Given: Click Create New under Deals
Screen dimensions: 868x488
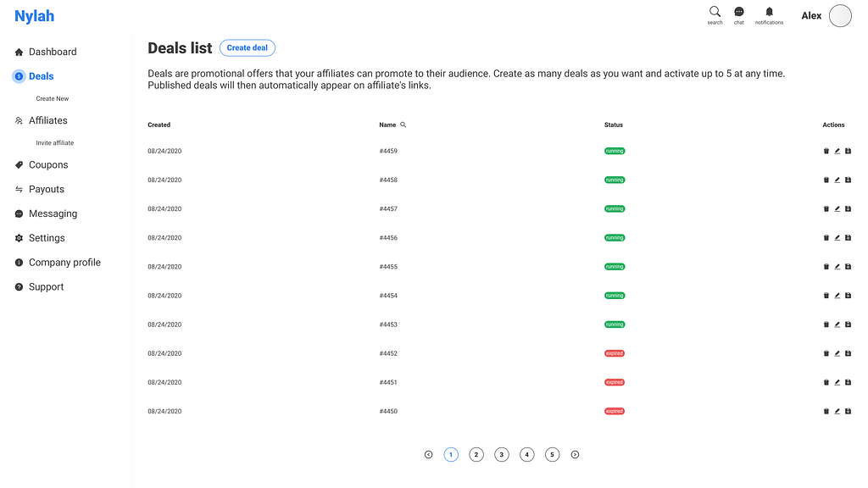Looking at the screenshot, I should [52, 99].
